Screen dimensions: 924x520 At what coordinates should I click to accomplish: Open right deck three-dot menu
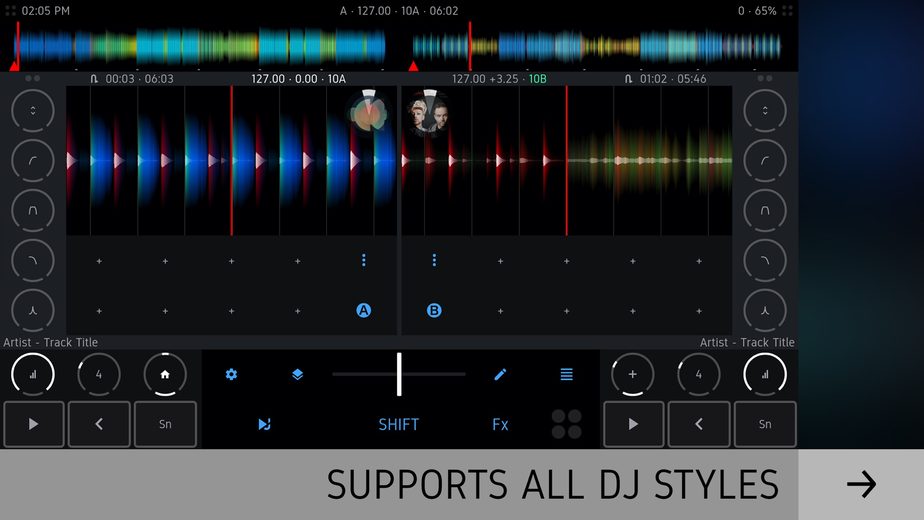(x=434, y=260)
